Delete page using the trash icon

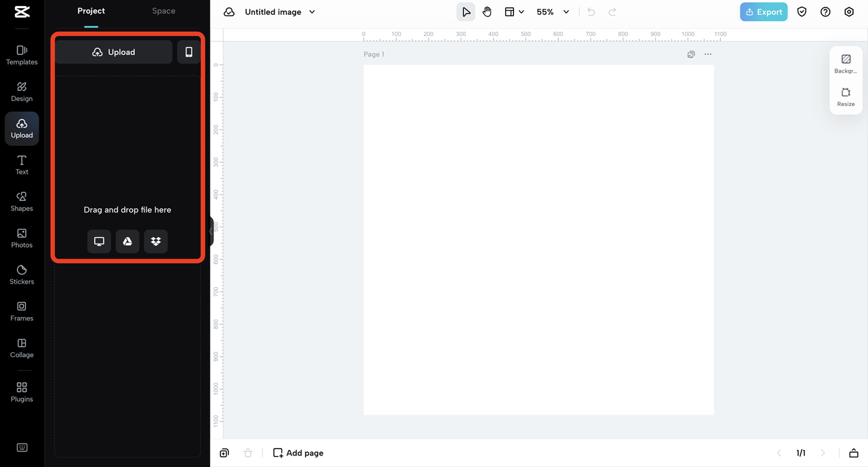coord(248,453)
